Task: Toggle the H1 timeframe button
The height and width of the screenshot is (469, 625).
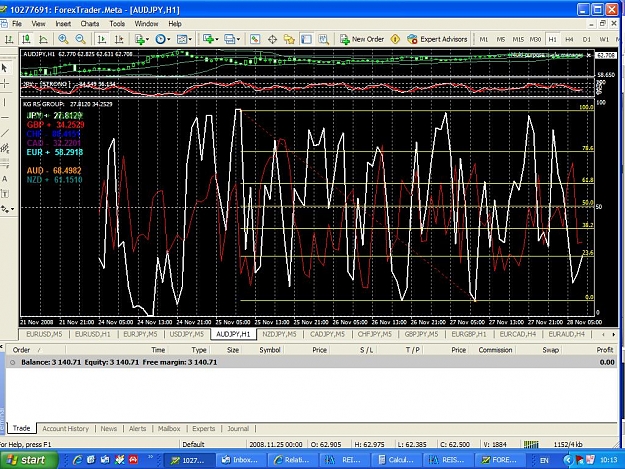Action: click(x=552, y=39)
